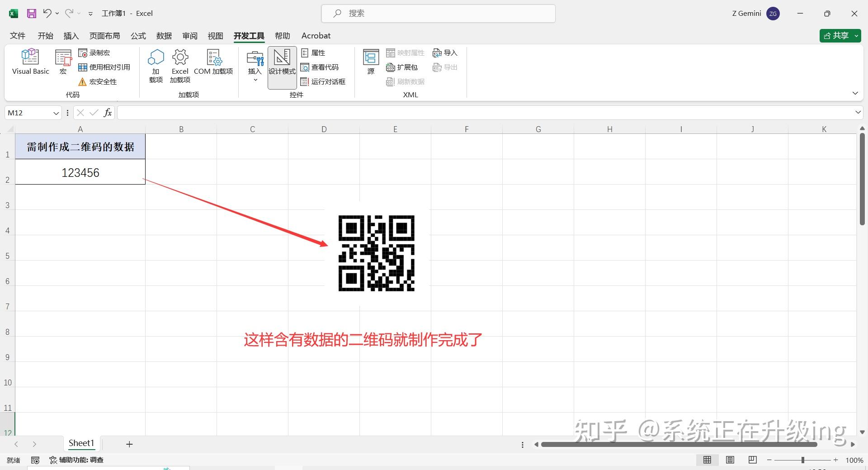
Task: Click Run Dialog (运行对话框)
Action: tap(323, 82)
